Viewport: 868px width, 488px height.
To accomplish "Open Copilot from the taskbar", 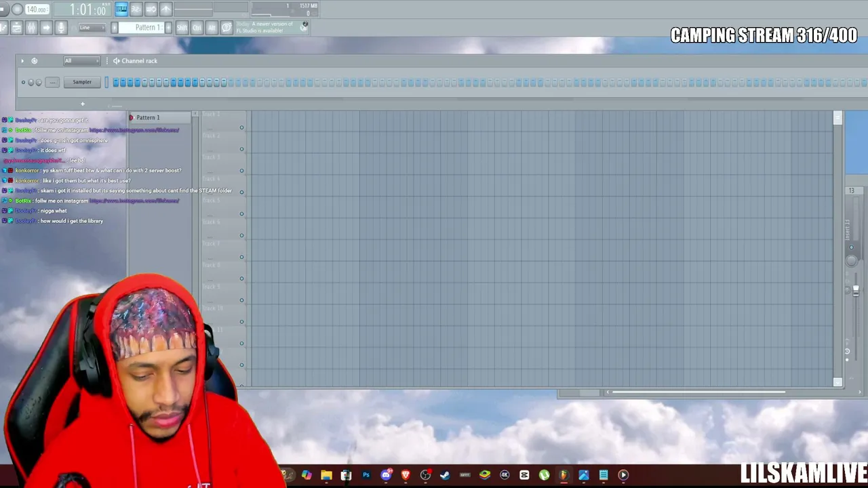I will tap(307, 475).
